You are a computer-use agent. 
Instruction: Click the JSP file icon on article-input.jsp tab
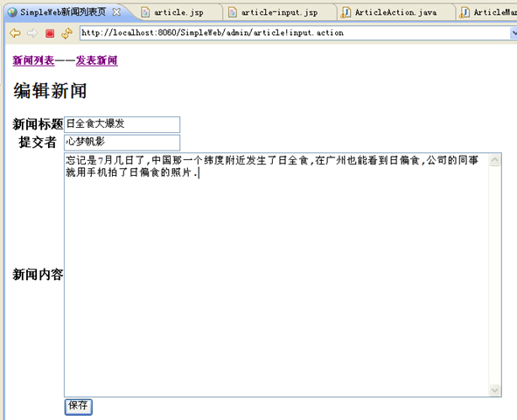[233, 12]
